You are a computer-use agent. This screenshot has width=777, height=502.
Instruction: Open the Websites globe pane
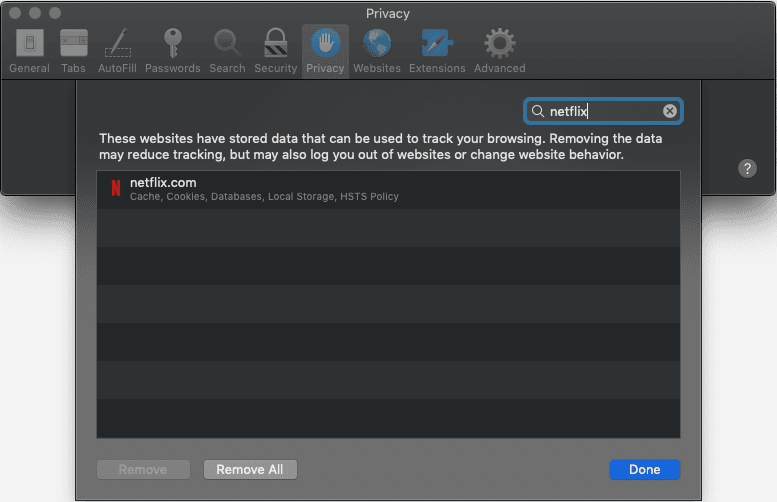click(377, 52)
